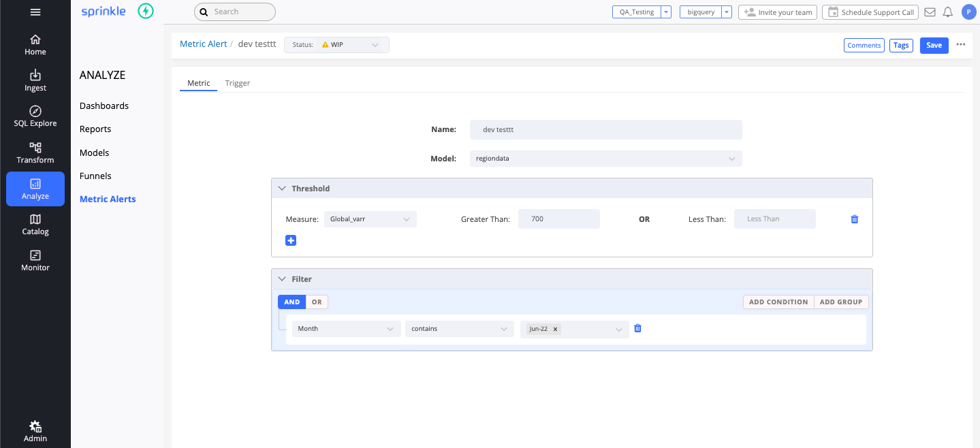
Task: Open the Jun-22 values dropdown
Action: (x=575, y=329)
